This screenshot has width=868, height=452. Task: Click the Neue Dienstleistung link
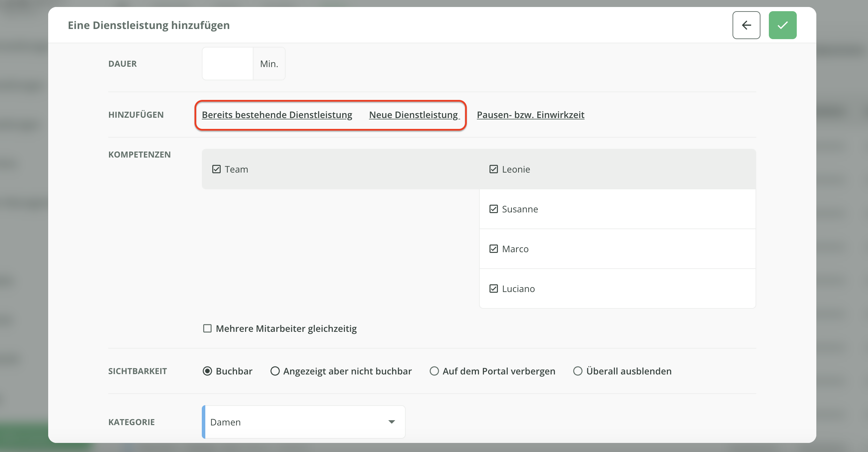[x=414, y=115]
